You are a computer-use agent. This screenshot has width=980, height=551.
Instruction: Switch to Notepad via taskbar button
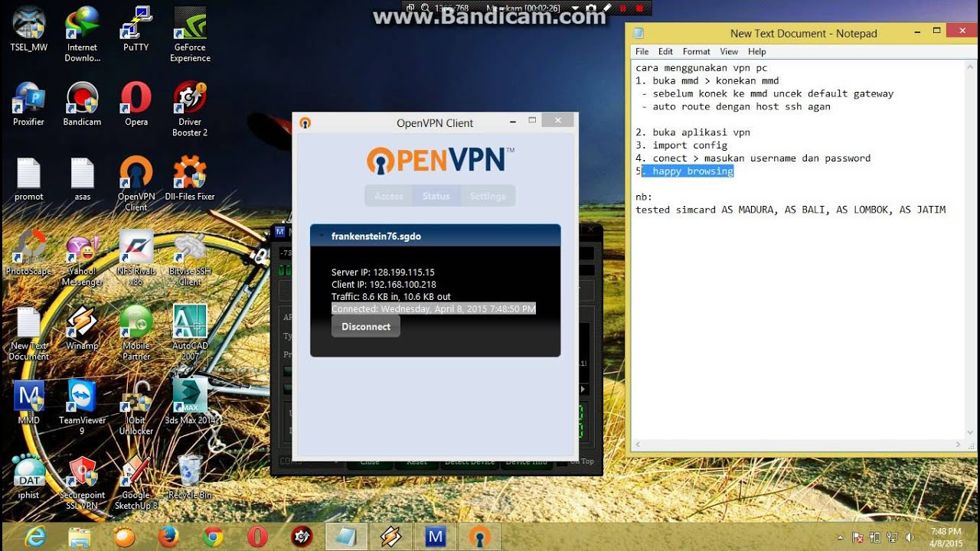[x=346, y=536]
